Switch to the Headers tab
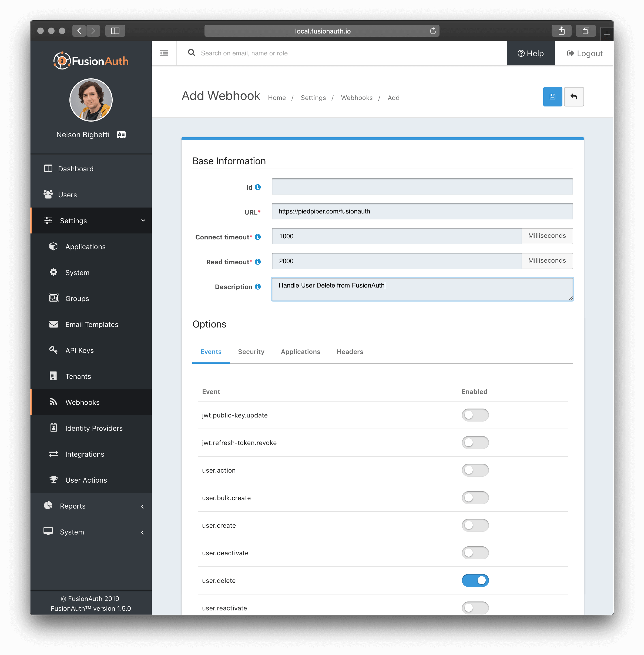Screen dimensions: 644x655 [x=350, y=352]
